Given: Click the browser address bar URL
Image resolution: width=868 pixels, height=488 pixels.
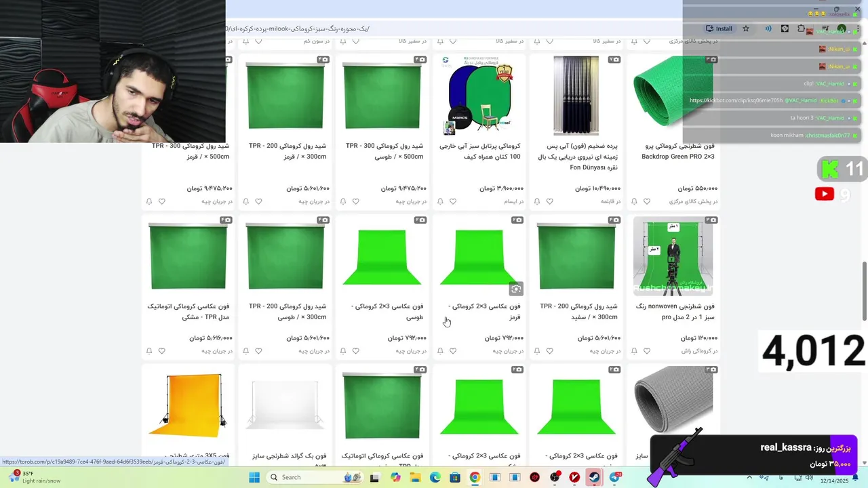Looking at the screenshot, I should click(298, 28).
